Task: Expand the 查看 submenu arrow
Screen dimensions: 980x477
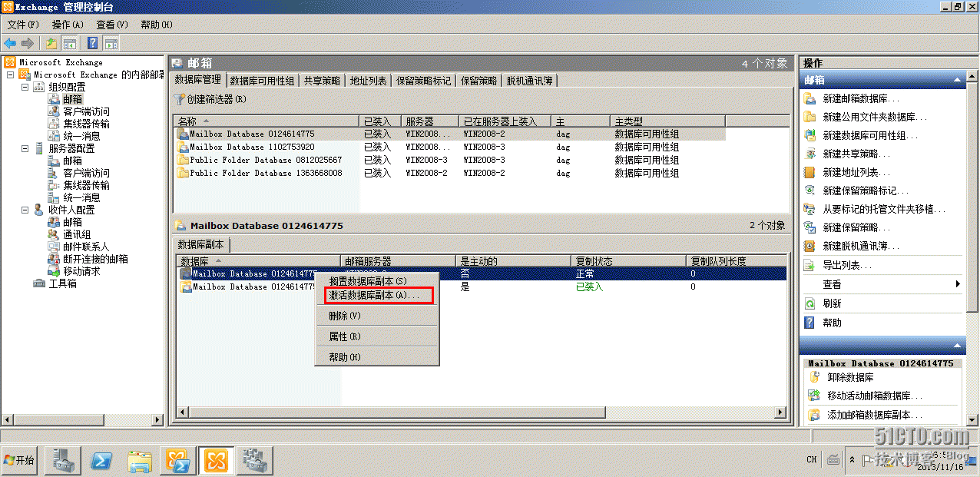Action: pyautogui.click(x=958, y=284)
